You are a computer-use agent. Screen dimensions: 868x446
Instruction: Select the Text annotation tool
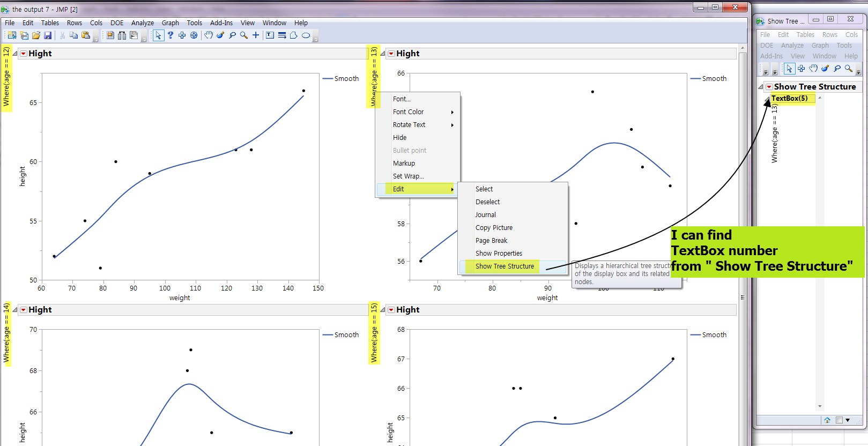click(270, 35)
